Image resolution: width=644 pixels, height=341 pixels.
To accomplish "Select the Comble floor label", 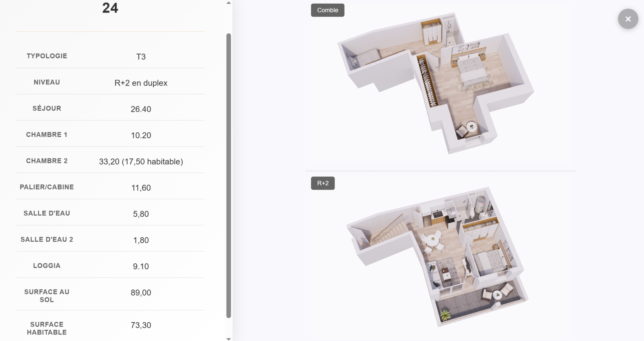I will tap(327, 10).
